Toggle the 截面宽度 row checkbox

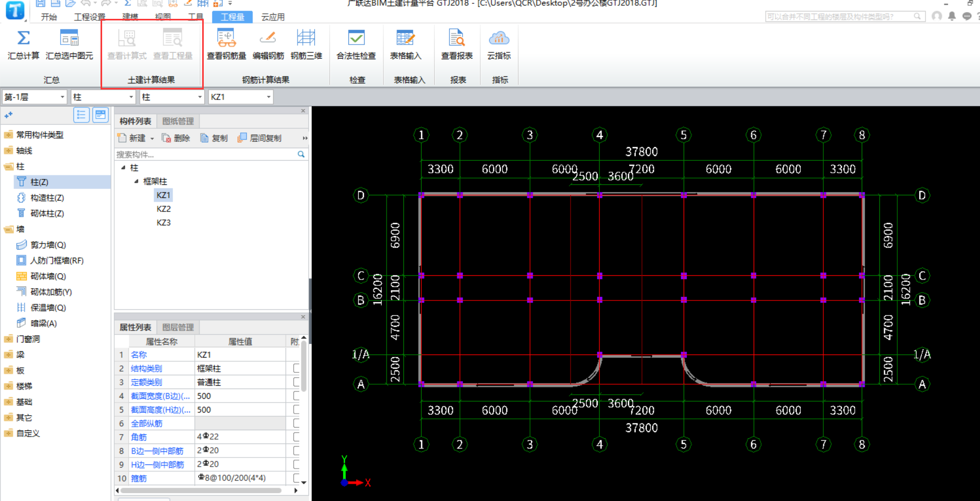296,396
